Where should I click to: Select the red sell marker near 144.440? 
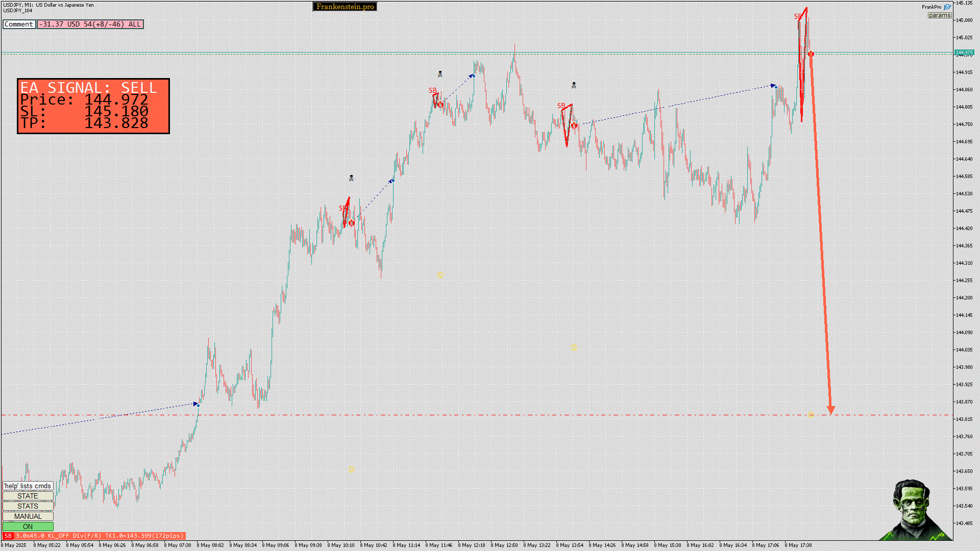tap(351, 223)
